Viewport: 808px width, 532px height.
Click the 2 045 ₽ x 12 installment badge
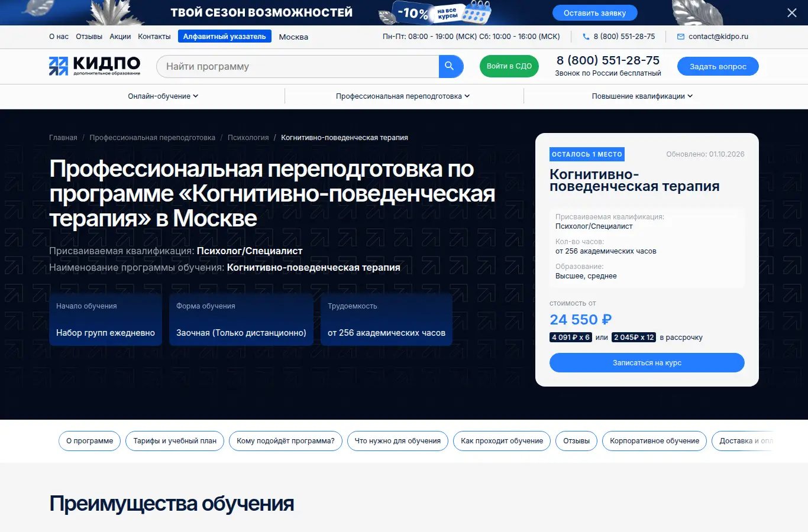pyautogui.click(x=634, y=338)
